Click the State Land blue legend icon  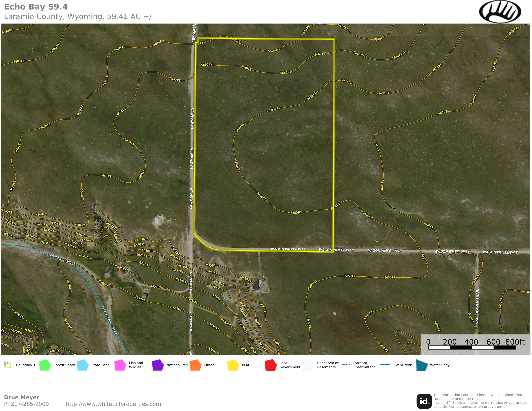[x=83, y=365]
